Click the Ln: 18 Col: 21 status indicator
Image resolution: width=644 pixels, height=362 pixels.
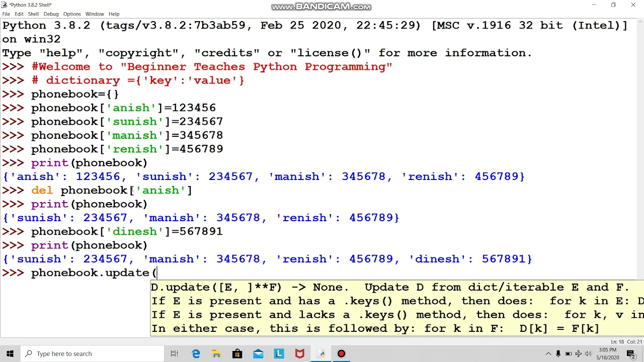coord(626,342)
